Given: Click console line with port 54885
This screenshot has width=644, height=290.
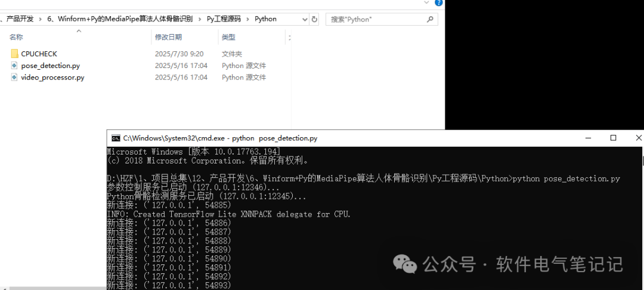Looking at the screenshot, I should [x=169, y=205].
